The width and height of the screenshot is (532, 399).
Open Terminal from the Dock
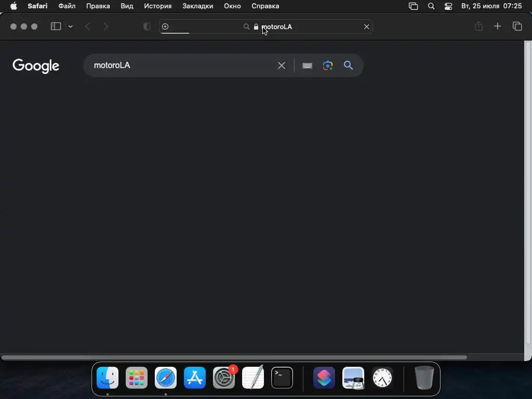coord(282,378)
